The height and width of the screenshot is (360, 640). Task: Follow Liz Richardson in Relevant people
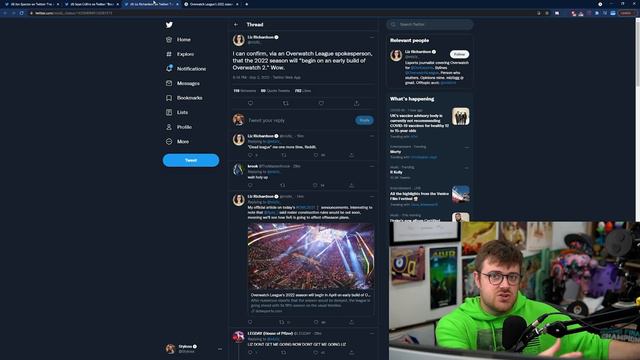459,54
